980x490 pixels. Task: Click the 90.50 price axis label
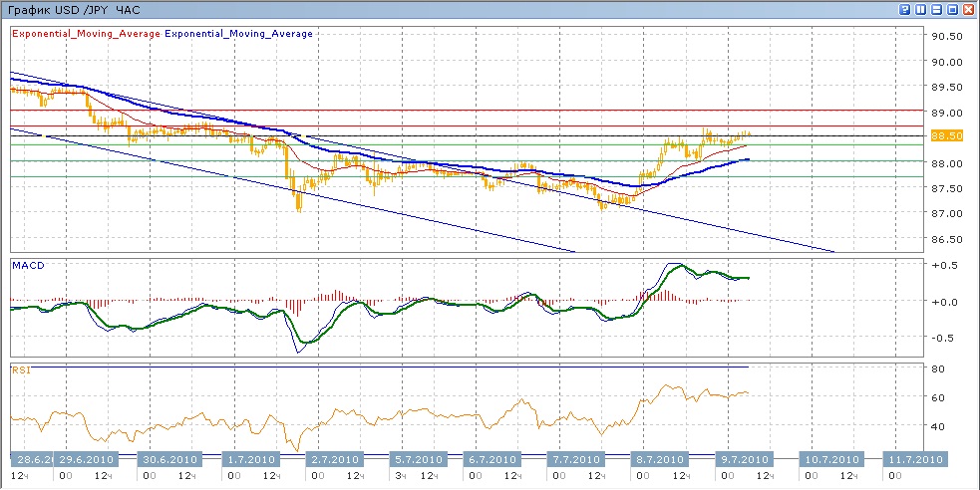946,37
